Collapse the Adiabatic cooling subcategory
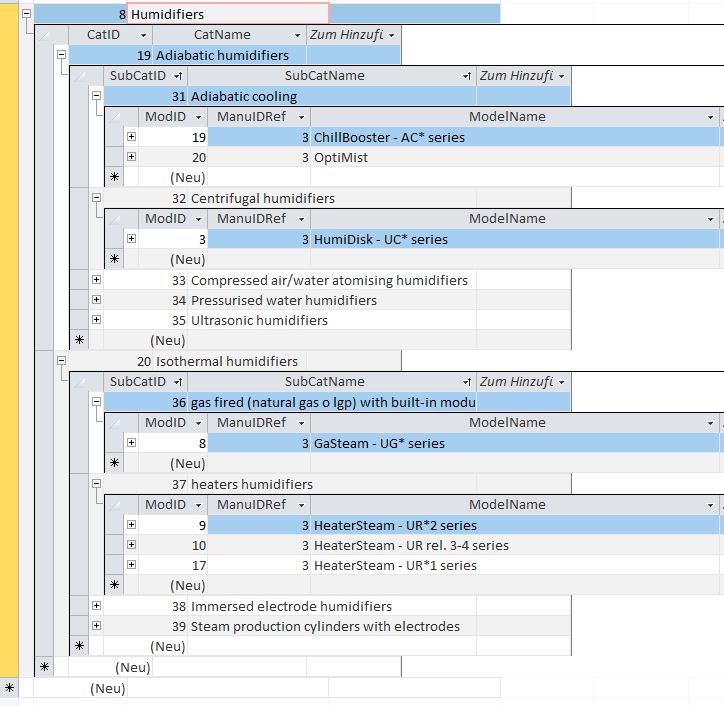Image resolution: width=724 pixels, height=706 pixels. pyautogui.click(x=97, y=96)
